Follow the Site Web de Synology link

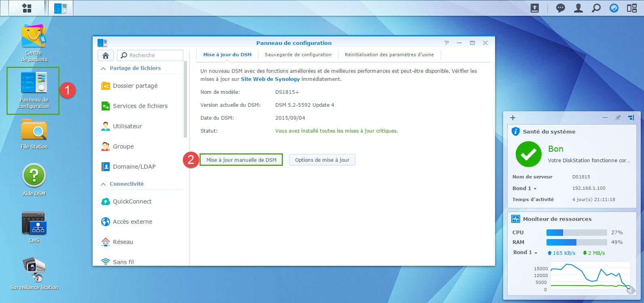[x=270, y=79]
